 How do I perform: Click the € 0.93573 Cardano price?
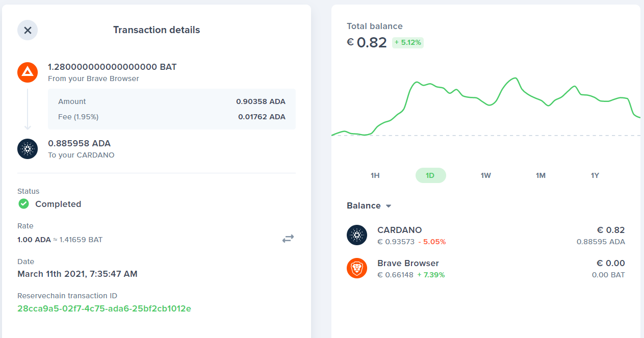[396, 242]
